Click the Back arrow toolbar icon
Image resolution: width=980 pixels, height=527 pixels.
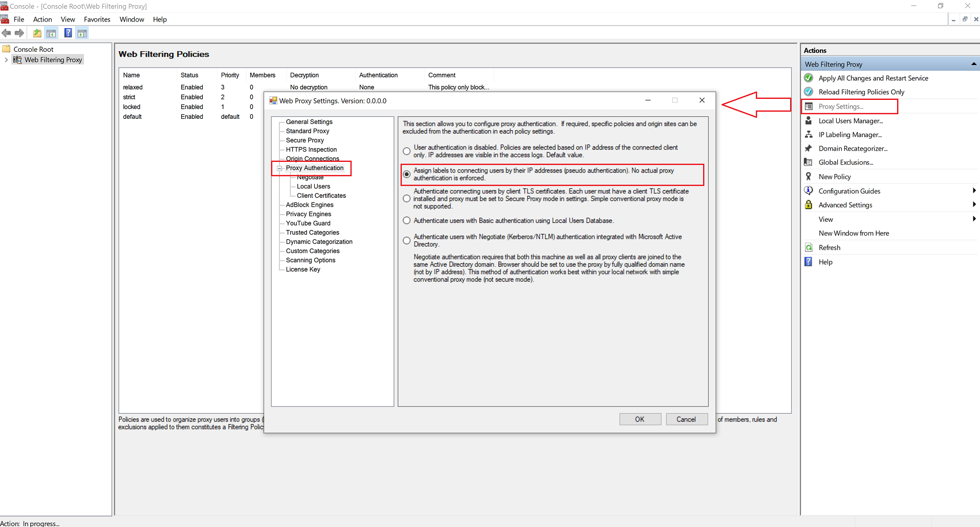tap(6, 33)
